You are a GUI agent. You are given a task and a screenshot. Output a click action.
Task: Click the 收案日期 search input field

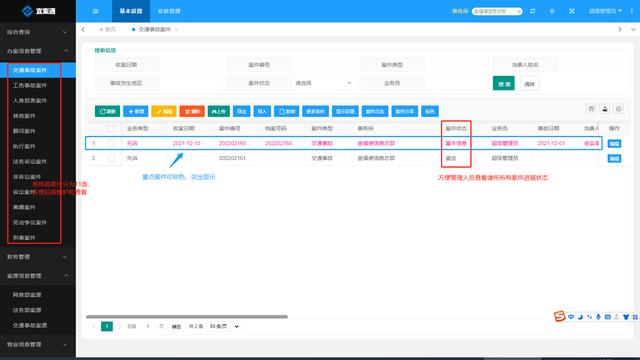pos(191,64)
